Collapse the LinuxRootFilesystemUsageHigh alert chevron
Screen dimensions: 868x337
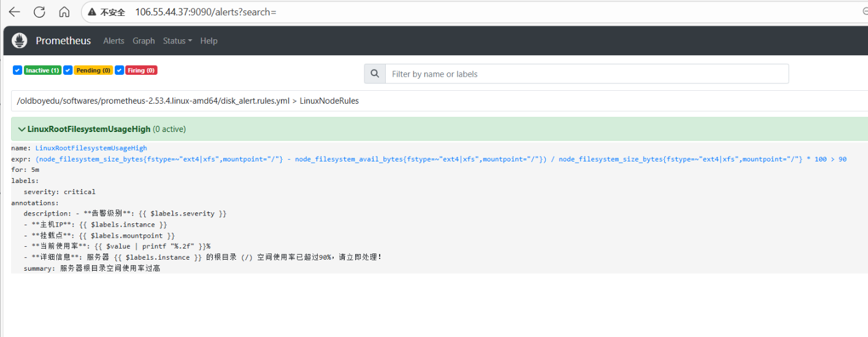pyautogui.click(x=21, y=130)
